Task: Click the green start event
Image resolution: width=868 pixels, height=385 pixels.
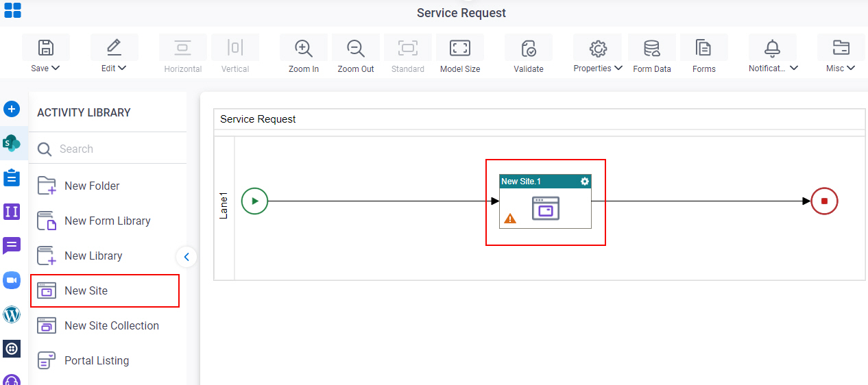Action: point(254,201)
